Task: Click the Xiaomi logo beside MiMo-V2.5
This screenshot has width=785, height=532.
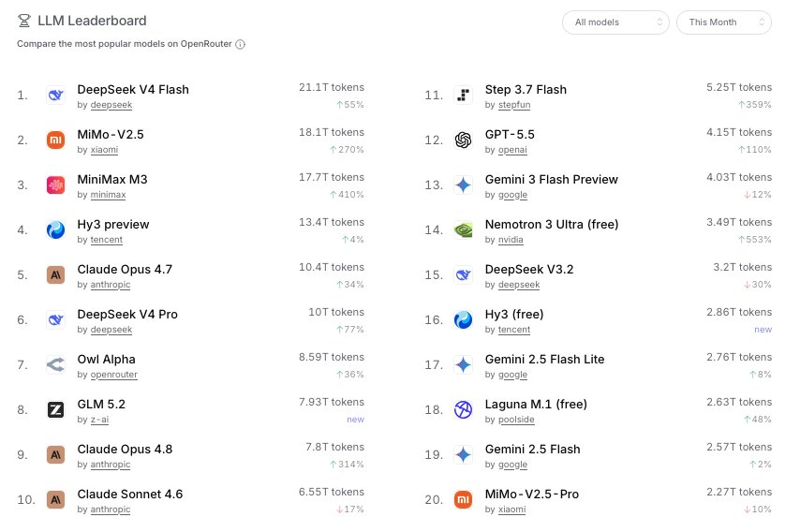Action: [55, 140]
